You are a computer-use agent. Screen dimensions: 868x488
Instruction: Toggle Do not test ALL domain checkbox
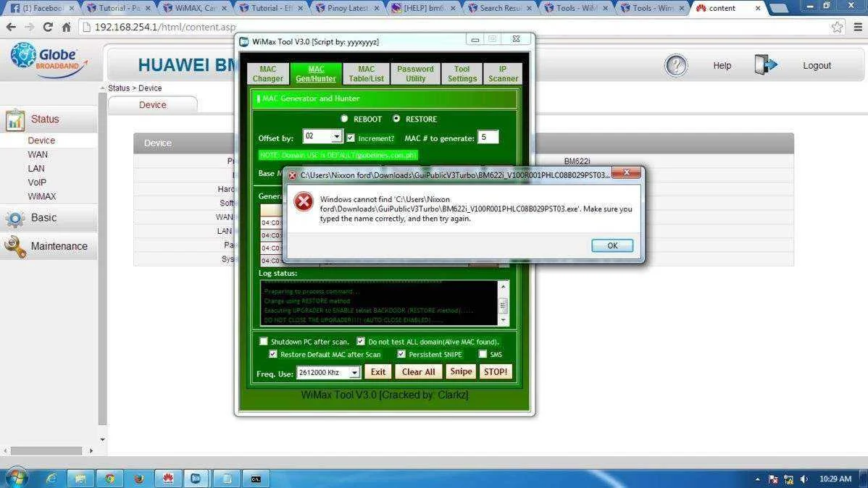360,341
